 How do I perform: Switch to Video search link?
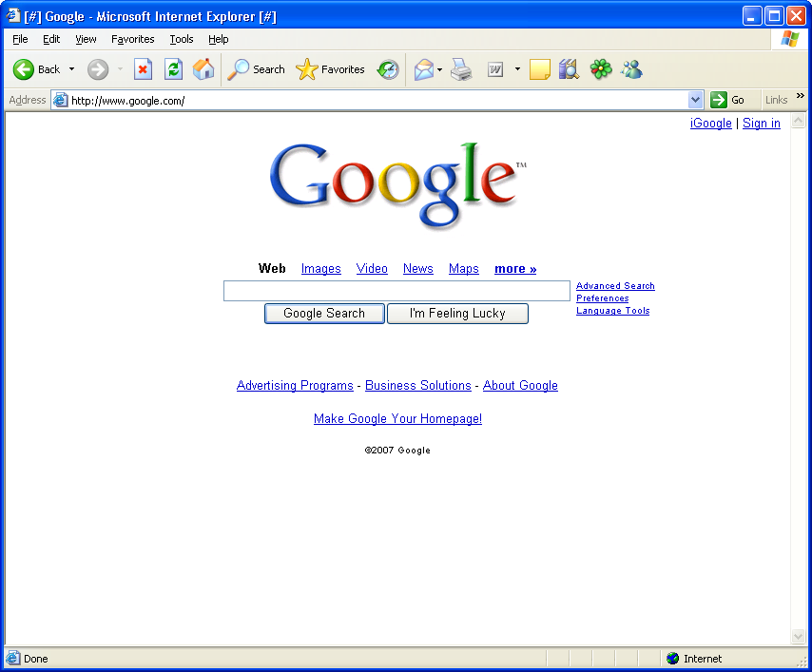click(x=372, y=269)
